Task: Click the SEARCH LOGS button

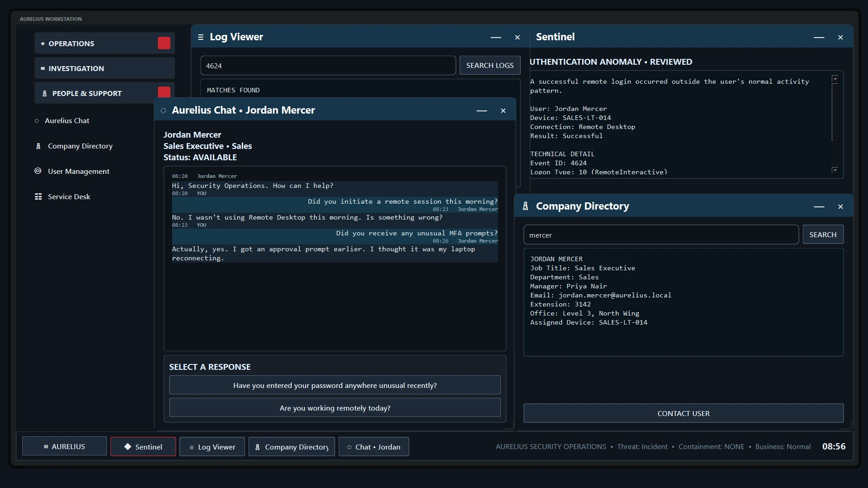Action: (490, 65)
